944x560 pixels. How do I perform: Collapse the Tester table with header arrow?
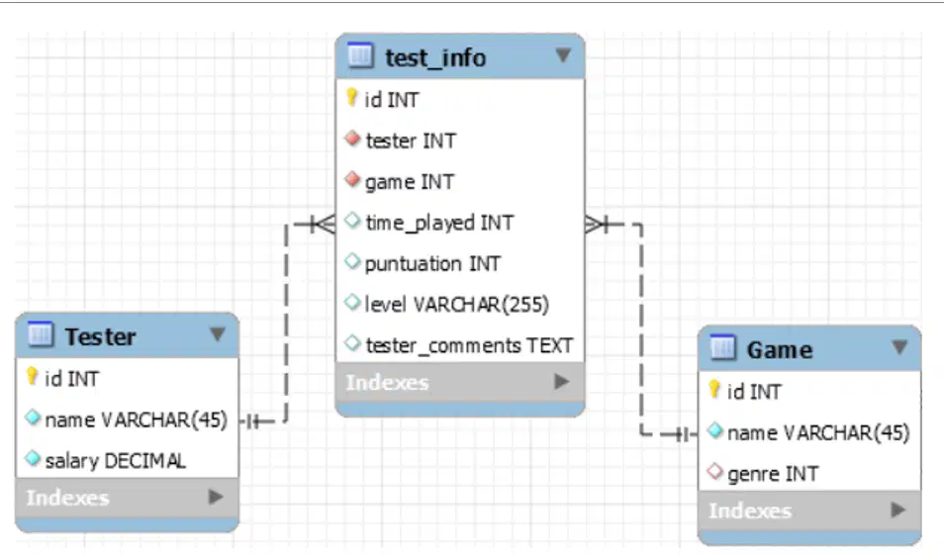tap(218, 334)
